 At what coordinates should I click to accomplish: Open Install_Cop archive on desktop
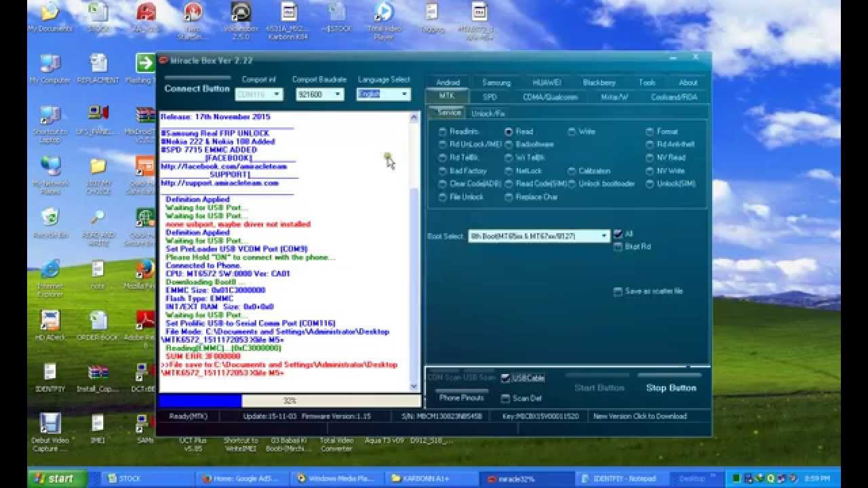tap(98, 378)
